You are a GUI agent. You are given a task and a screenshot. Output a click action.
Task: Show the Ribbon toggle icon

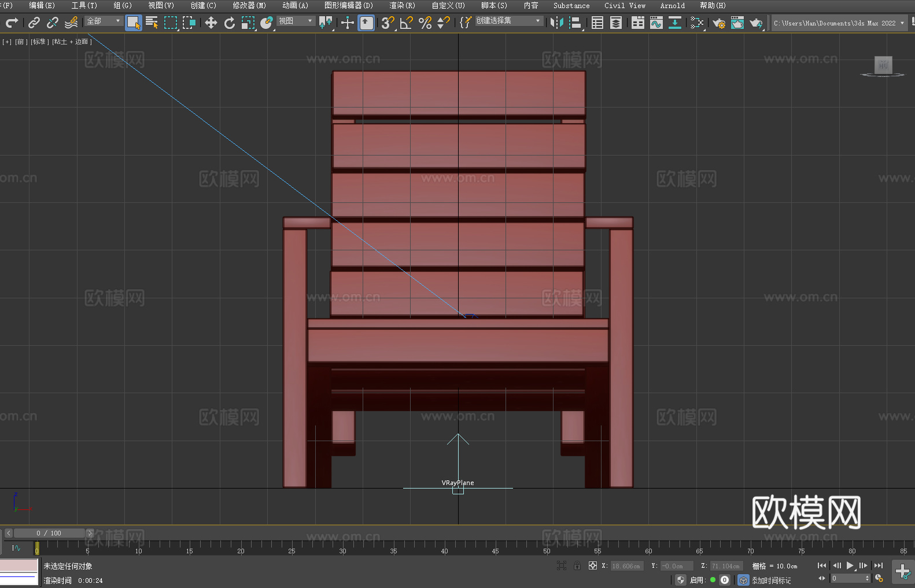638,23
